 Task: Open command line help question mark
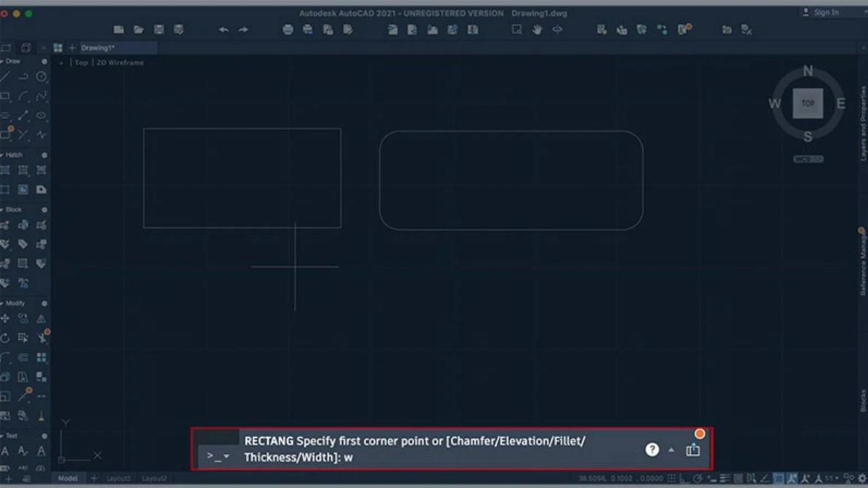(652, 450)
